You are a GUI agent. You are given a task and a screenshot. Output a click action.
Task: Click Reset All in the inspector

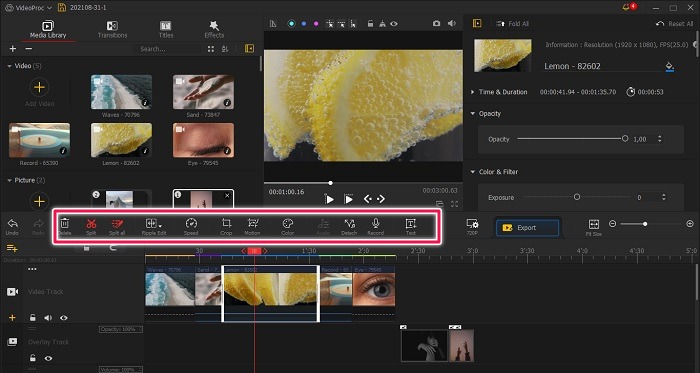click(674, 24)
